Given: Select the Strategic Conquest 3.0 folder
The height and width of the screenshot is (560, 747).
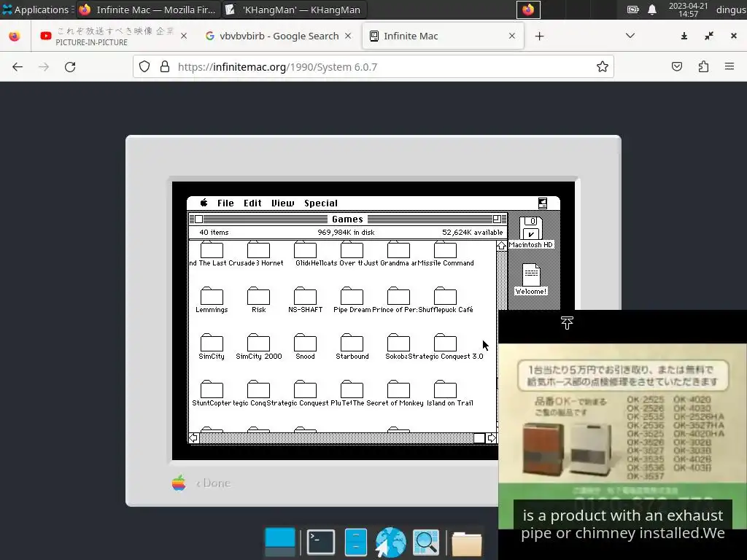Looking at the screenshot, I should click(446, 343).
